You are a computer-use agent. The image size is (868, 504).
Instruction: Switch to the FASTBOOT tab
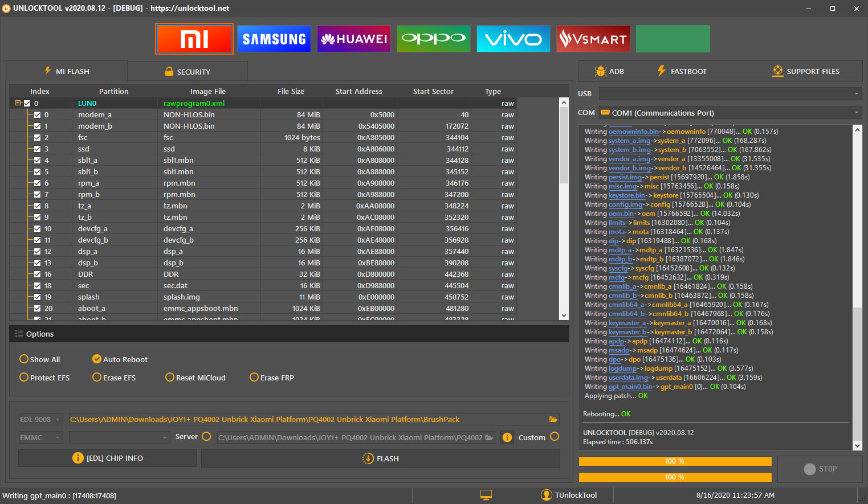tap(682, 71)
